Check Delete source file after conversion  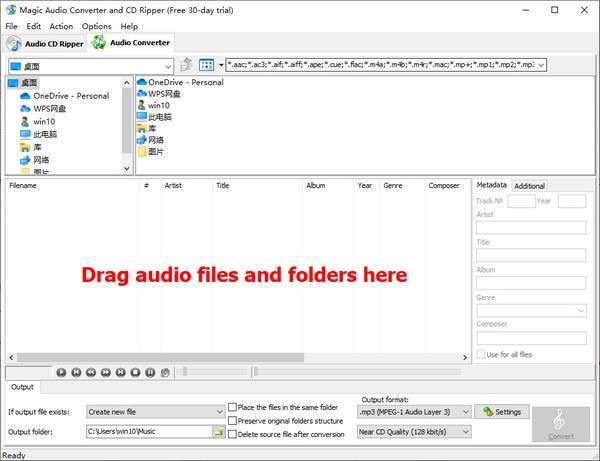click(x=233, y=434)
